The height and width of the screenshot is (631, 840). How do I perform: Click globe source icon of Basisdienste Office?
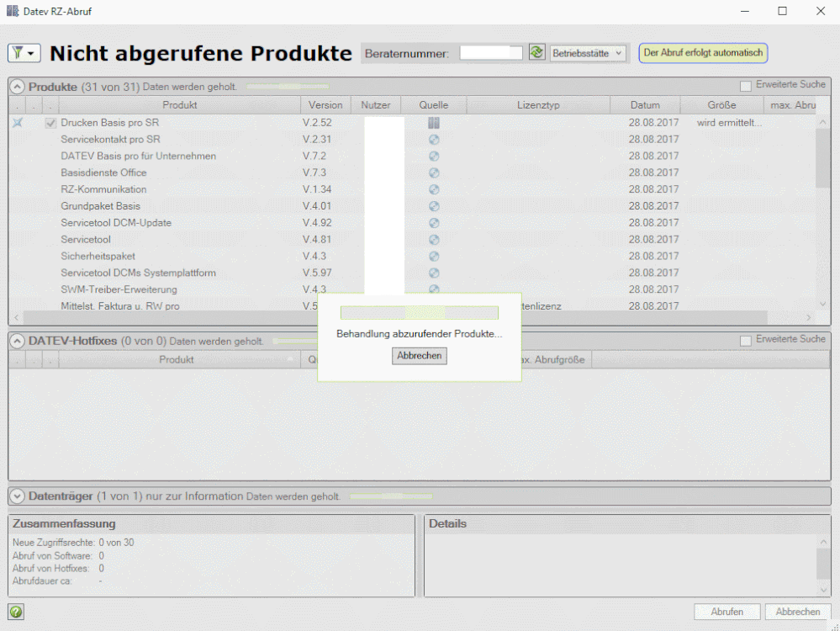[x=434, y=172]
